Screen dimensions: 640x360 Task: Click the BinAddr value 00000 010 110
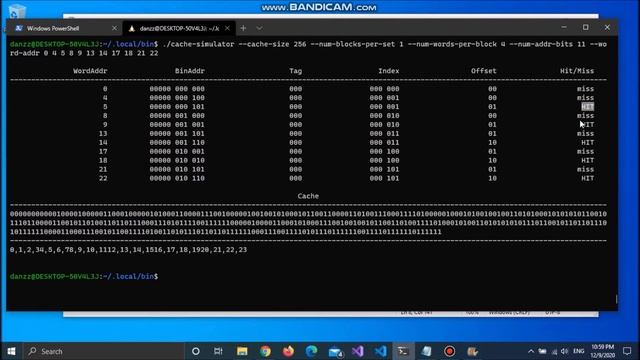(177, 178)
